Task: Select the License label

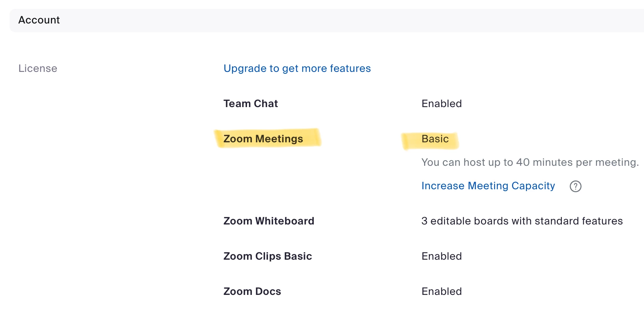Action: click(38, 69)
